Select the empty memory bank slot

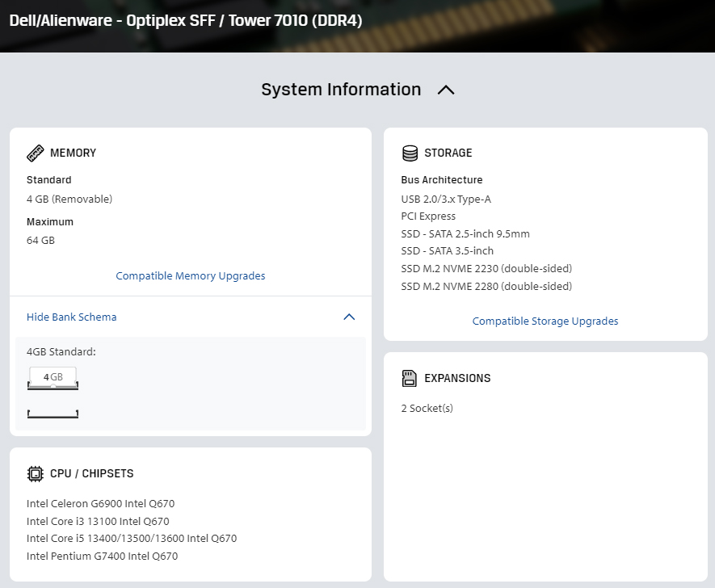coord(53,414)
